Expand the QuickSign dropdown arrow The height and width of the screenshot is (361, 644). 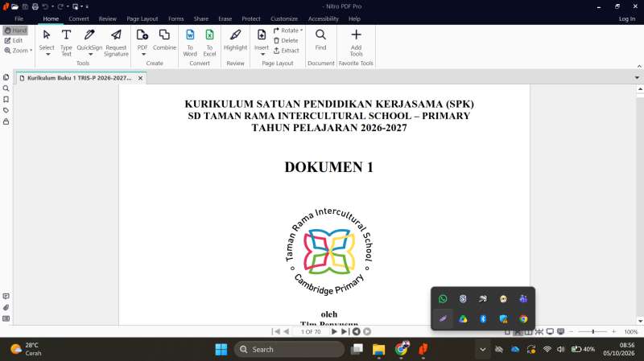91,54
